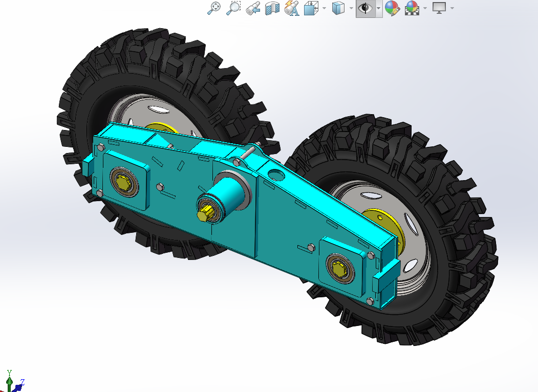Open the Dynamic Annotation Views icon
This screenshot has height=392, width=538.
click(x=292, y=8)
